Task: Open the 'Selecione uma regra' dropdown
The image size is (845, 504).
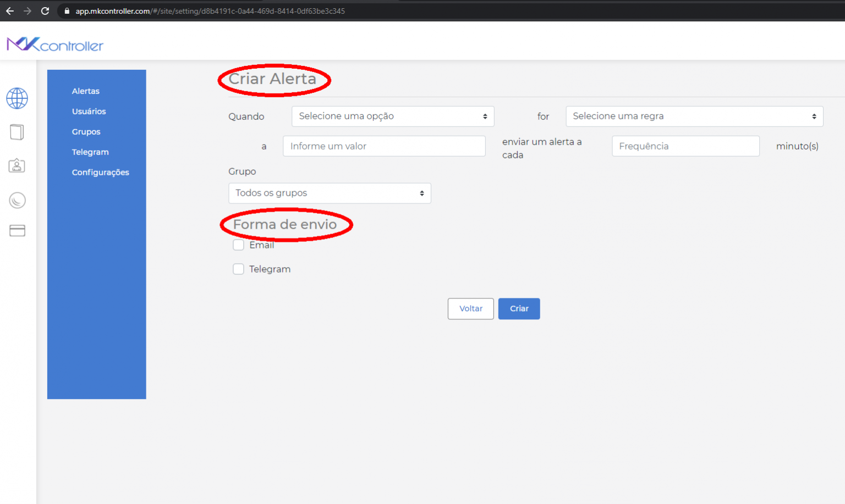Action: [x=694, y=116]
